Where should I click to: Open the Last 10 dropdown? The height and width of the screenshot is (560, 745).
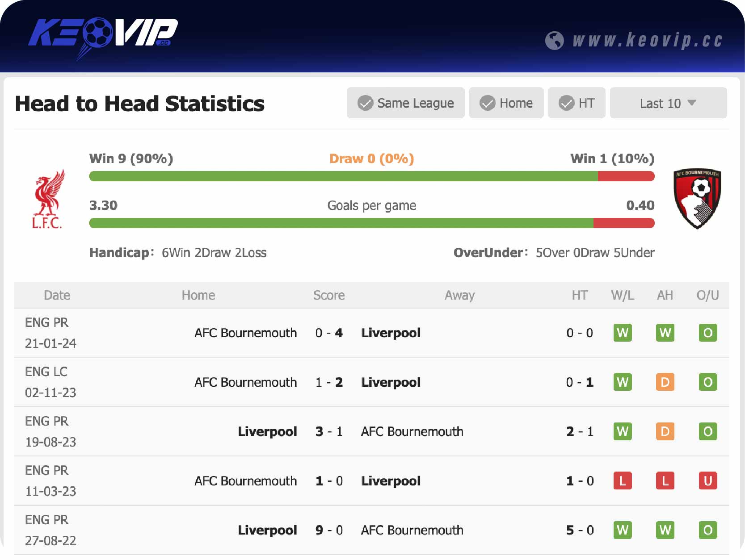pos(668,103)
